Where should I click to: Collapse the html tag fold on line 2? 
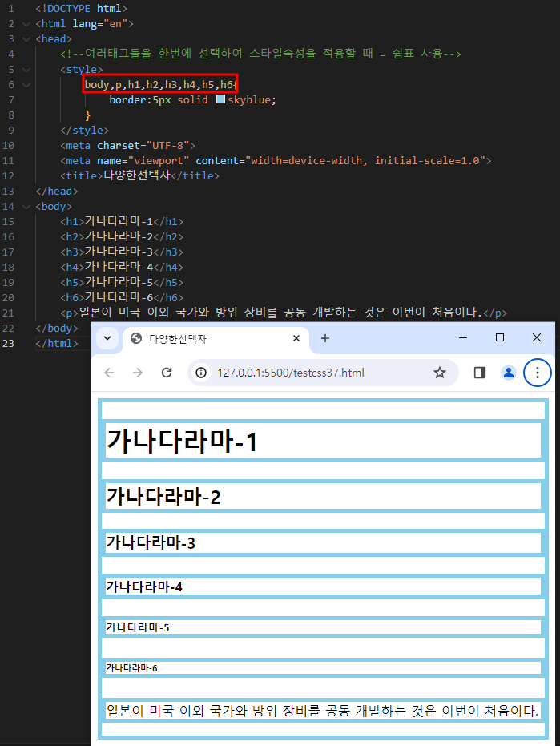point(26,24)
